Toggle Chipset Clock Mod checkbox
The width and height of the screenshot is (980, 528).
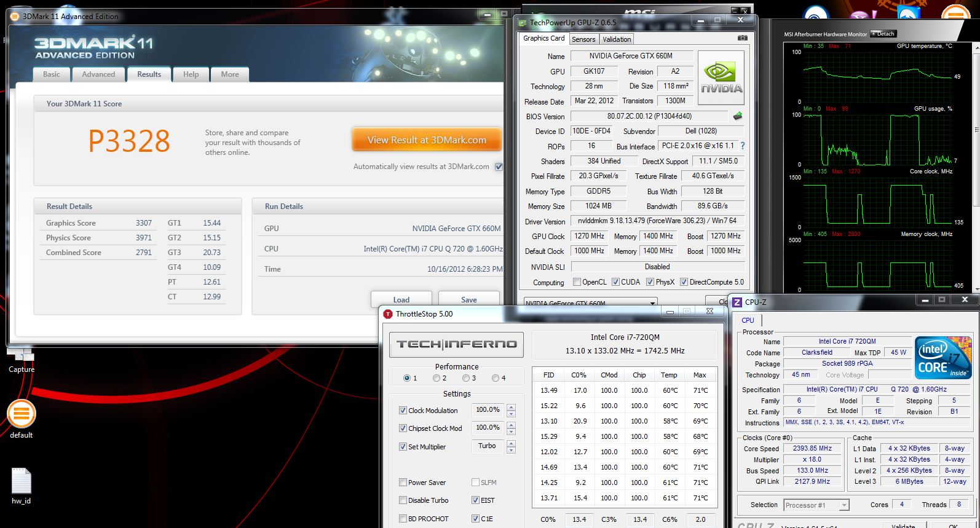[403, 428]
